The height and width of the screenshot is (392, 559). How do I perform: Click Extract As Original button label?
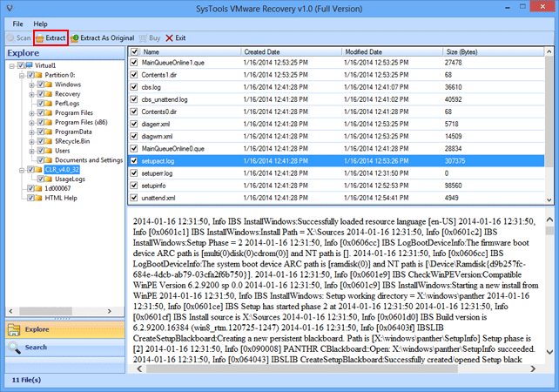point(107,37)
